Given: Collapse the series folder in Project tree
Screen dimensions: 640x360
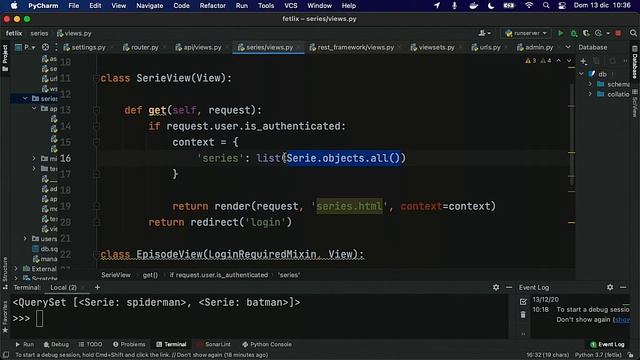Looking at the screenshot, I should tap(25, 98).
